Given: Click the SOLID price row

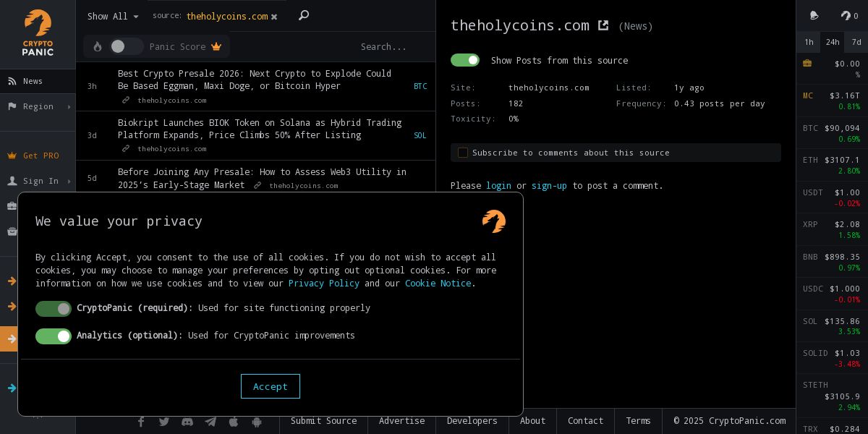Looking at the screenshot, I should click(x=832, y=358).
